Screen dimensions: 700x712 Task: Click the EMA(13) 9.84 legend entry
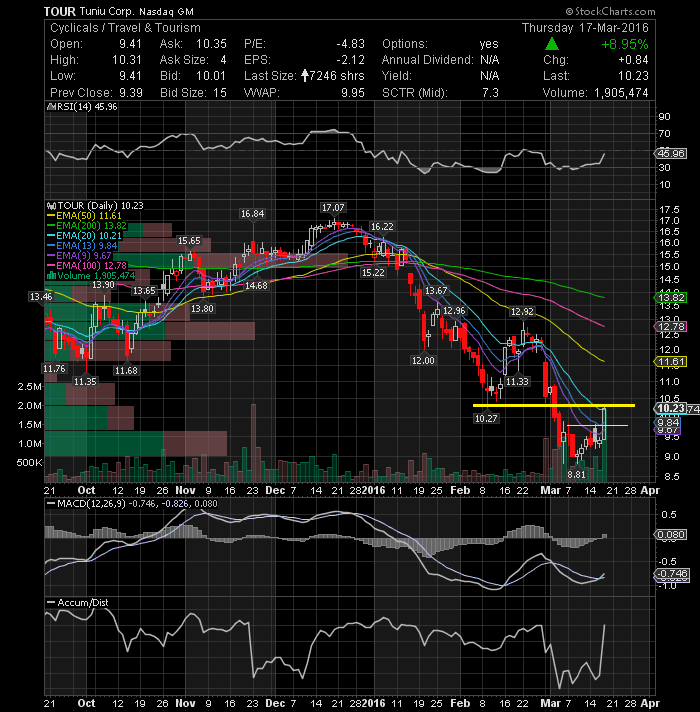(x=82, y=246)
